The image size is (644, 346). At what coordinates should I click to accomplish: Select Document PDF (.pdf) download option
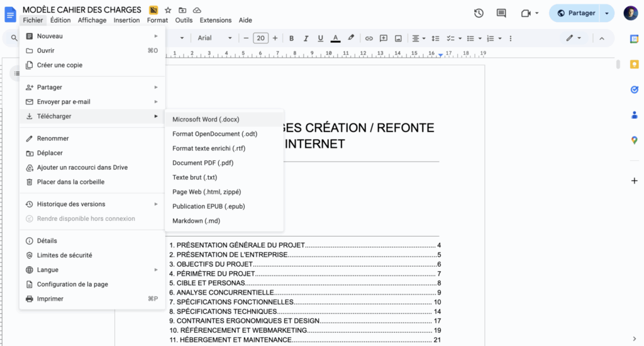[x=203, y=163]
